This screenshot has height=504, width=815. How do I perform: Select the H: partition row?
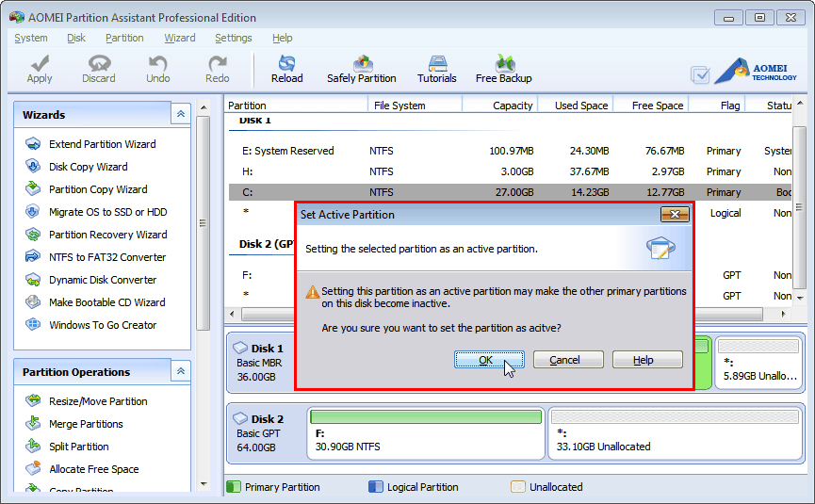click(x=510, y=171)
